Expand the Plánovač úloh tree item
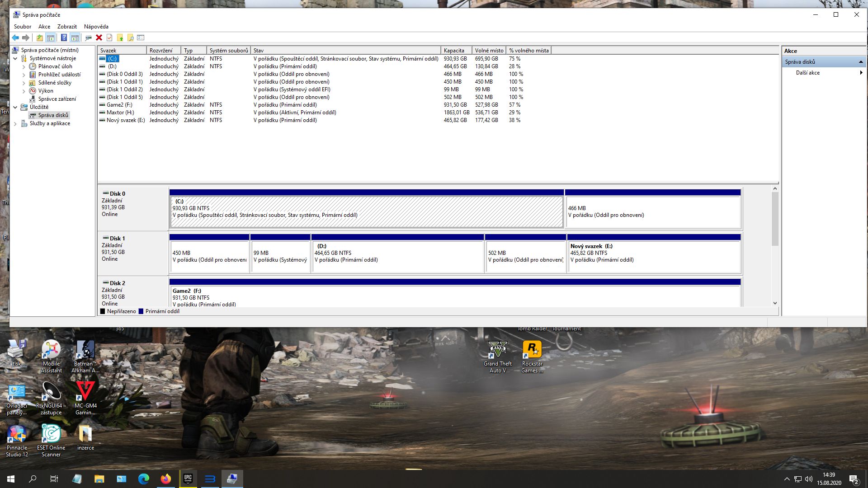Image resolution: width=868 pixels, height=488 pixels. 24,66
